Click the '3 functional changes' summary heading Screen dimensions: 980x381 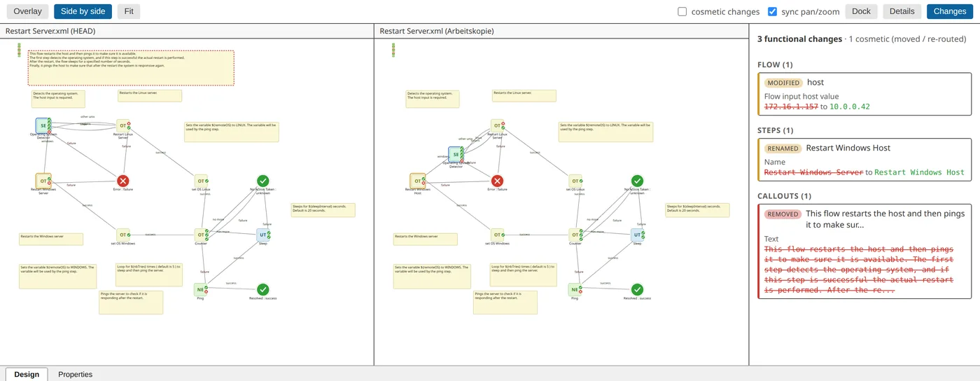(799, 39)
